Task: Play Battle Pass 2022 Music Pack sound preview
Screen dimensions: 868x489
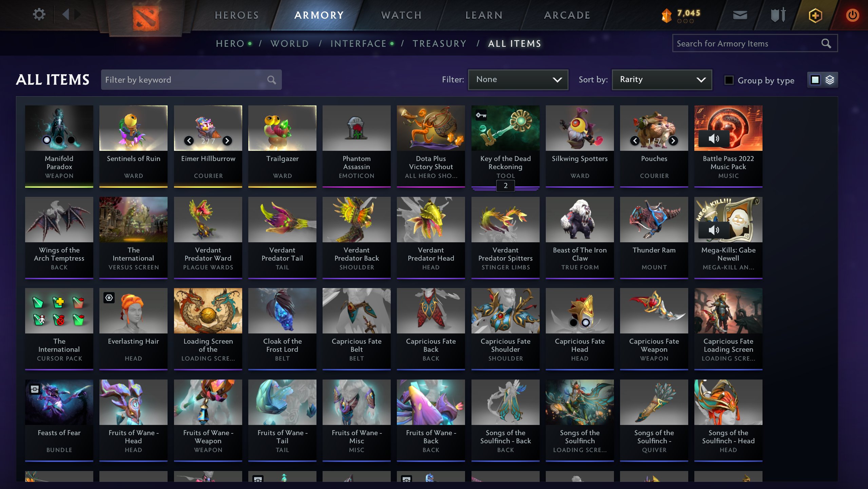Action: [714, 139]
